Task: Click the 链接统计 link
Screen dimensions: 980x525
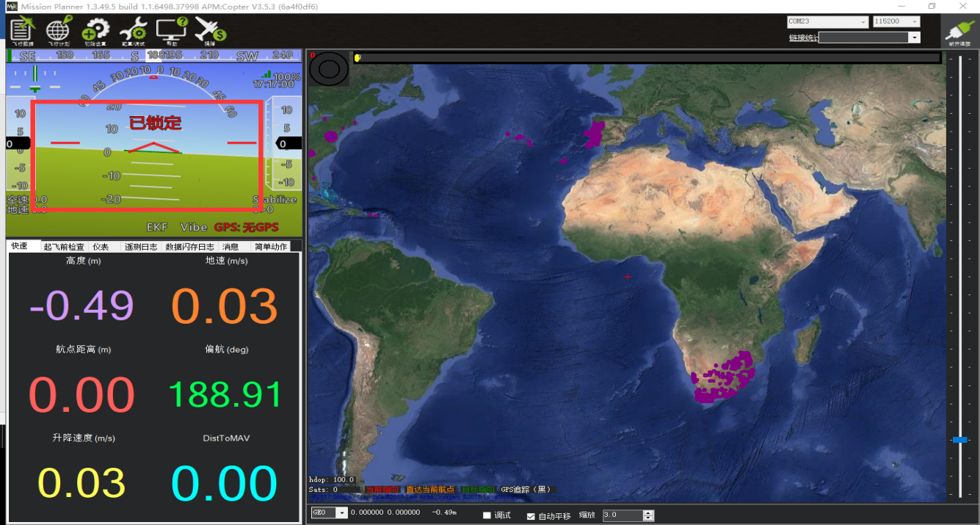Action: click(x=804, y=37)
